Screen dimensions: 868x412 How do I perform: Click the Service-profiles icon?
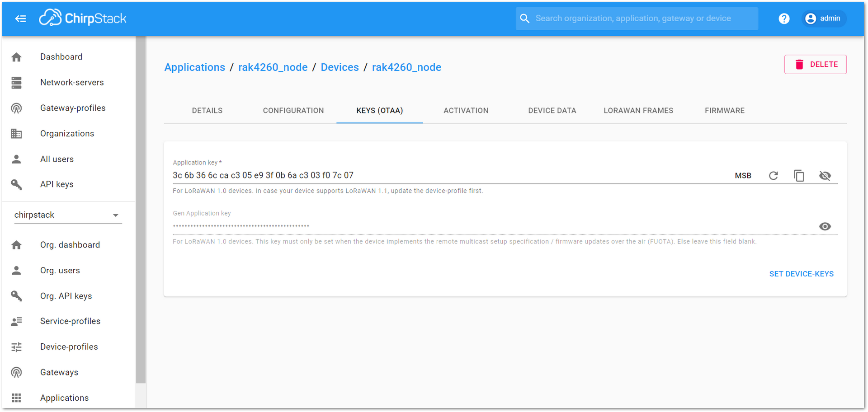[x=17, y=321]
